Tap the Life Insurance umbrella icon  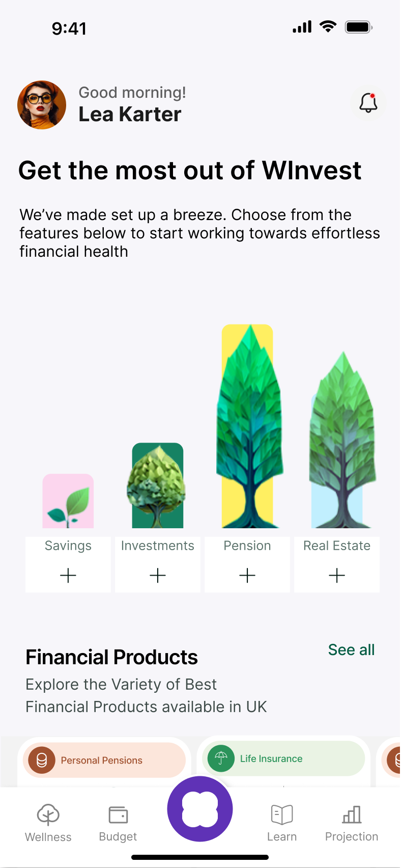click(221, 758)
